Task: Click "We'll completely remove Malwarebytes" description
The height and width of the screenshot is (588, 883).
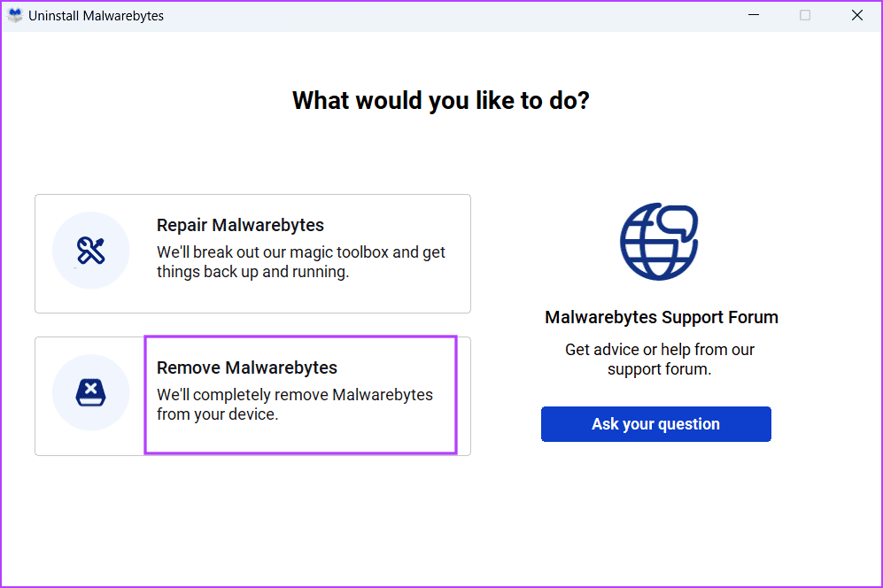Action: click(295, 405)
